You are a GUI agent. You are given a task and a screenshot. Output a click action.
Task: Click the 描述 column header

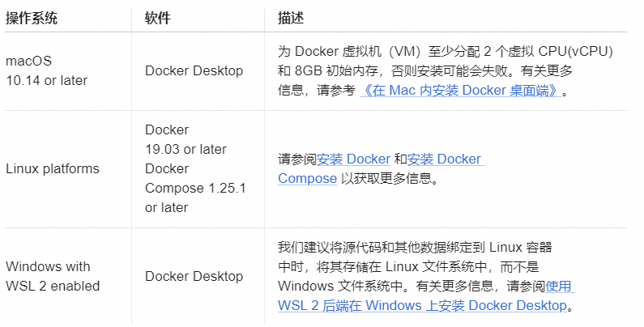[291, 18]
